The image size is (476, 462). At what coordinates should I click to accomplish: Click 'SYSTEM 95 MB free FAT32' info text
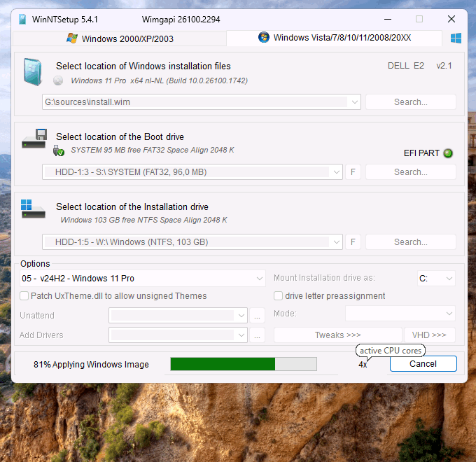(x=153, y=150)
